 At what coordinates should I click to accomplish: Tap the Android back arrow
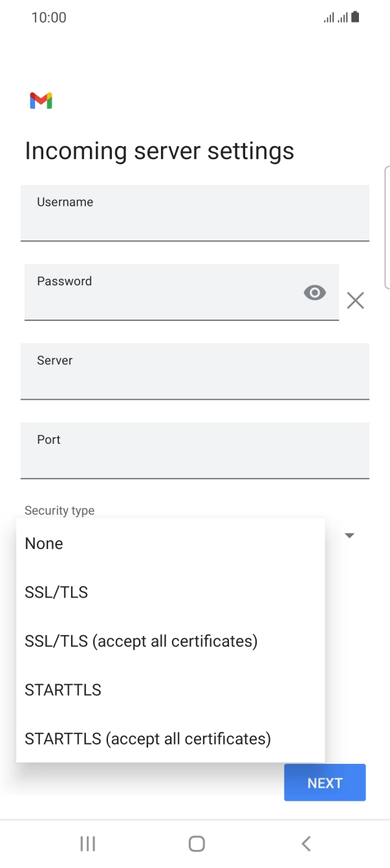click(x=306, y=843)
